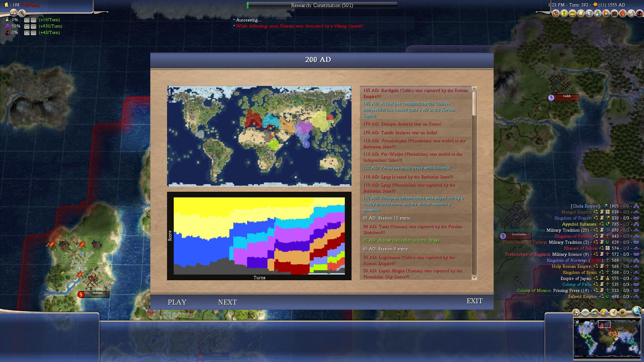The image size is (644, 362).
Task: Select Kingdom of Poland in scoreboard
Action: click(573, 236)
